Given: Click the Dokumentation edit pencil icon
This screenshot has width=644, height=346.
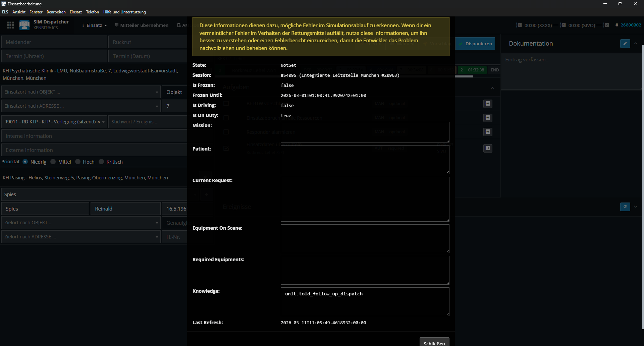Looking at the screenshot, I should [625, 44].
